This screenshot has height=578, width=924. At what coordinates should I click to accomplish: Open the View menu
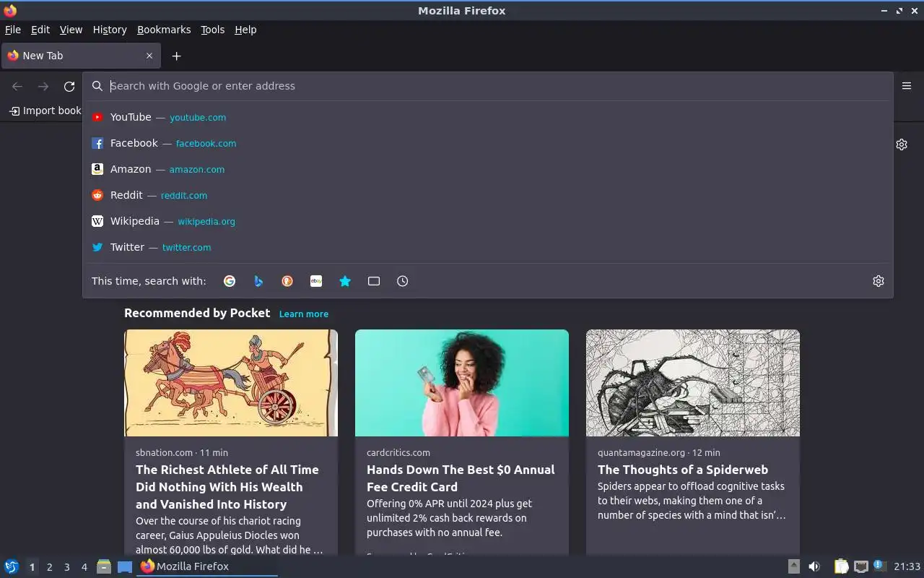coord(71,30)
